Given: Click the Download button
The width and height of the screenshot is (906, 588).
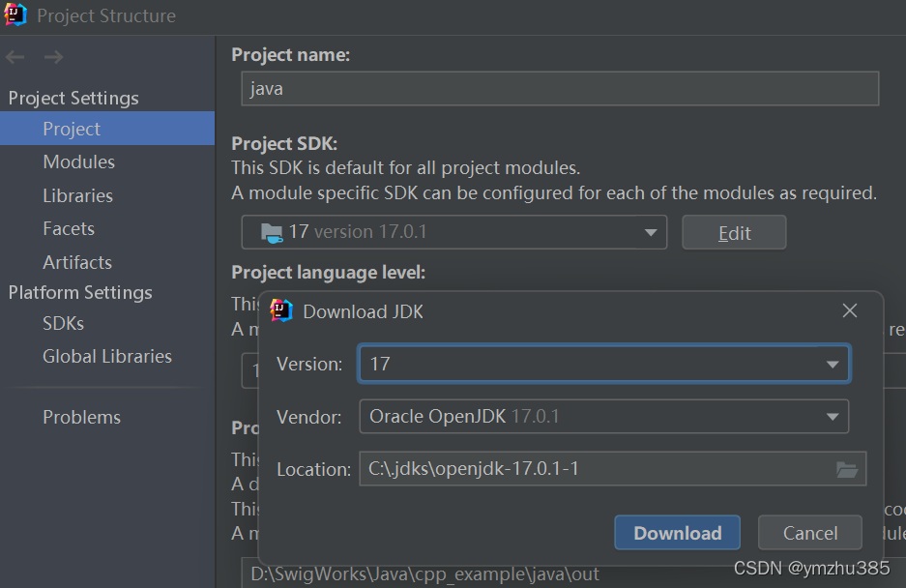Looking at the screenshot, I should coord(677,533).
